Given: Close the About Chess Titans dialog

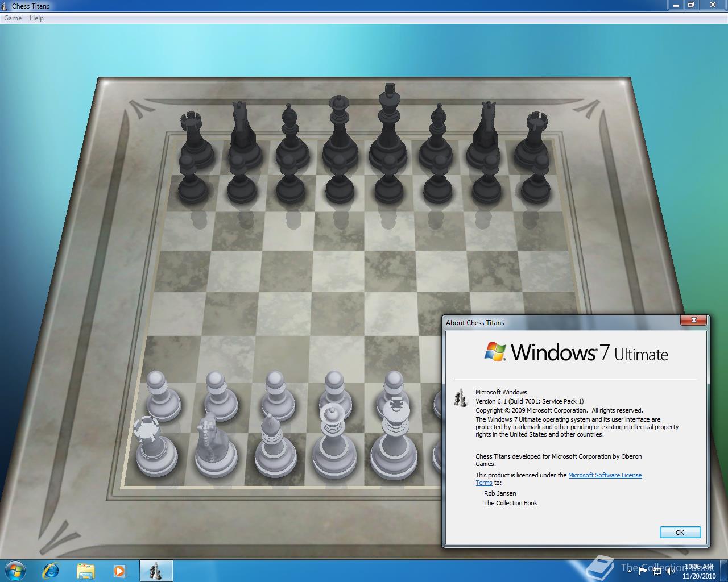Looking at the screenshot, I should coord(694,321).
